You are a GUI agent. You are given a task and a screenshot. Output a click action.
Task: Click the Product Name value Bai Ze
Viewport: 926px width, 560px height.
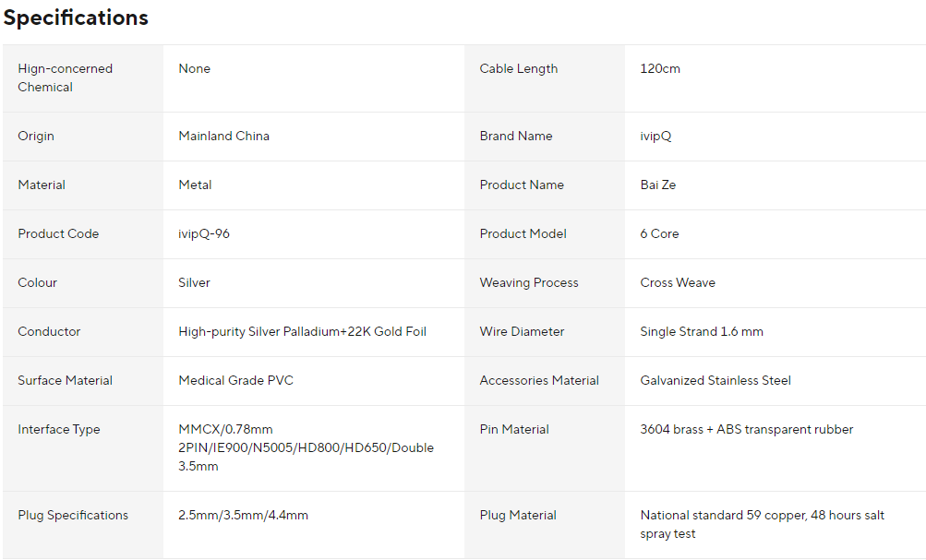tap(658, 185)
